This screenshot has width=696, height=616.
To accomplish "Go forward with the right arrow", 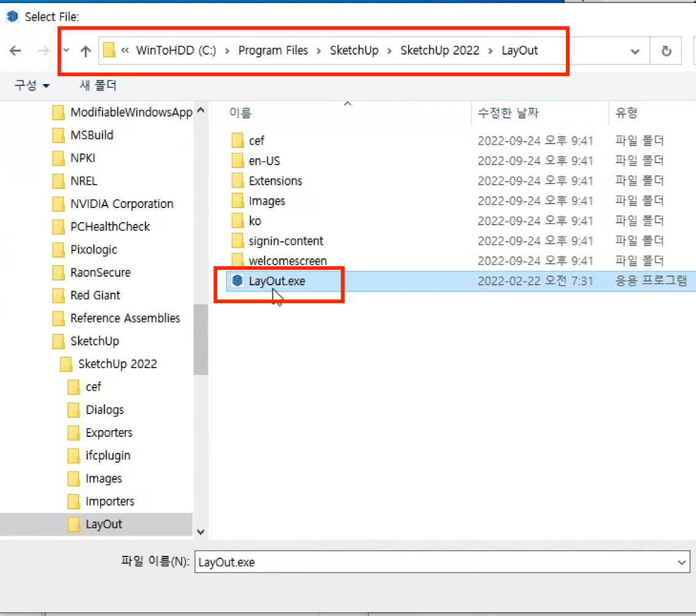I will 43,50.
